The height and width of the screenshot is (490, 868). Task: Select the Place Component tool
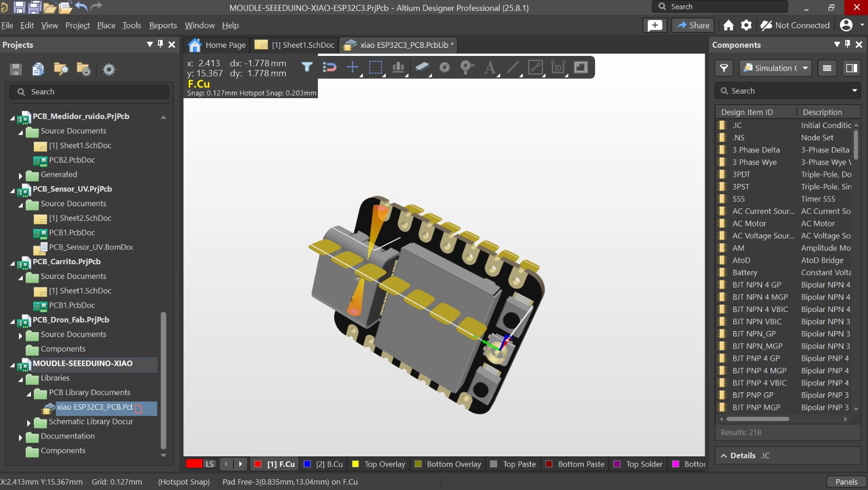pyautogui.click(x=422, y=67)
